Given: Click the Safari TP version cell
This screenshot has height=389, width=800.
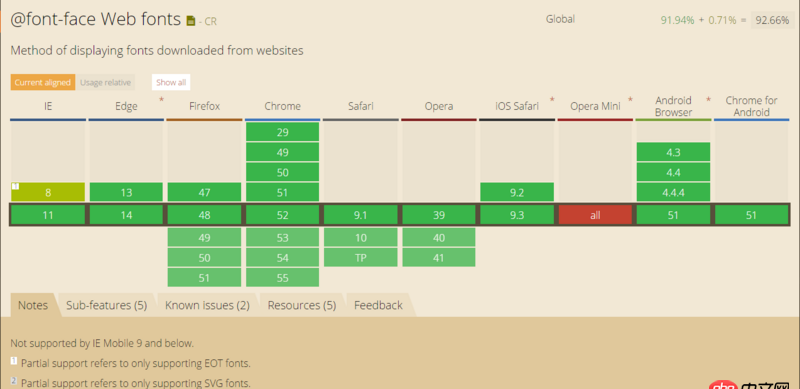Looking at the screenshot, I should pyautogui.click(x=361, y=258).
